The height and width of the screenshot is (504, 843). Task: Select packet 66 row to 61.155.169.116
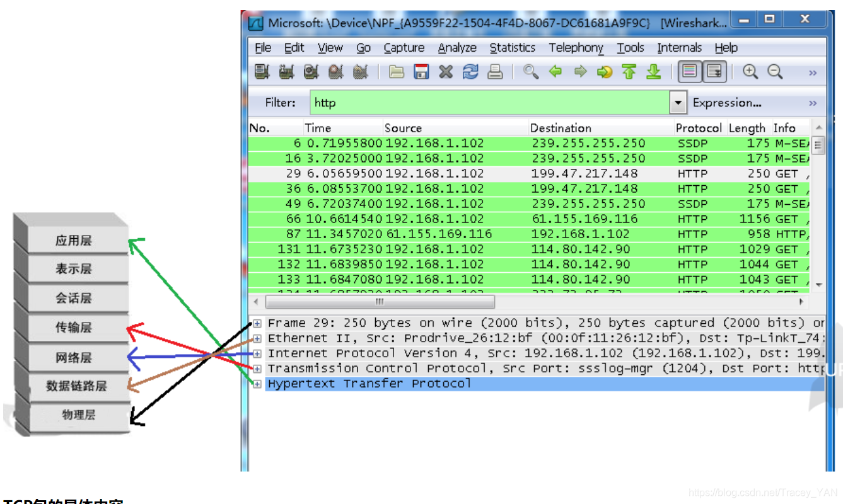coord(529,219)
